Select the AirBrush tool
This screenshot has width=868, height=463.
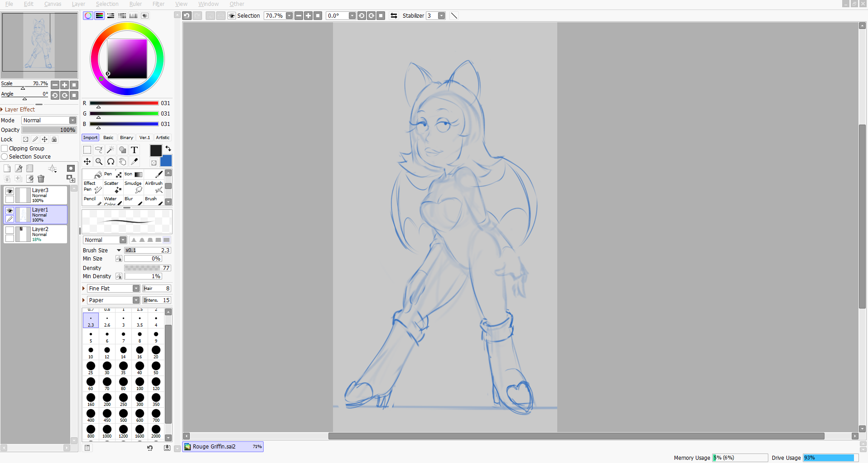(x=154, y=187)
